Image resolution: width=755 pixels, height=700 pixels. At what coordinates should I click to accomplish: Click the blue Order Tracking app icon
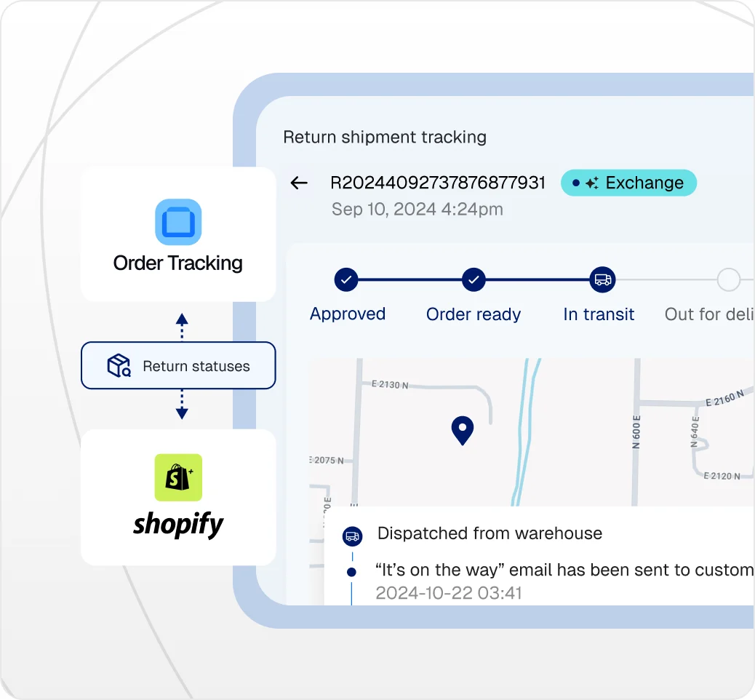click(178, 222)
